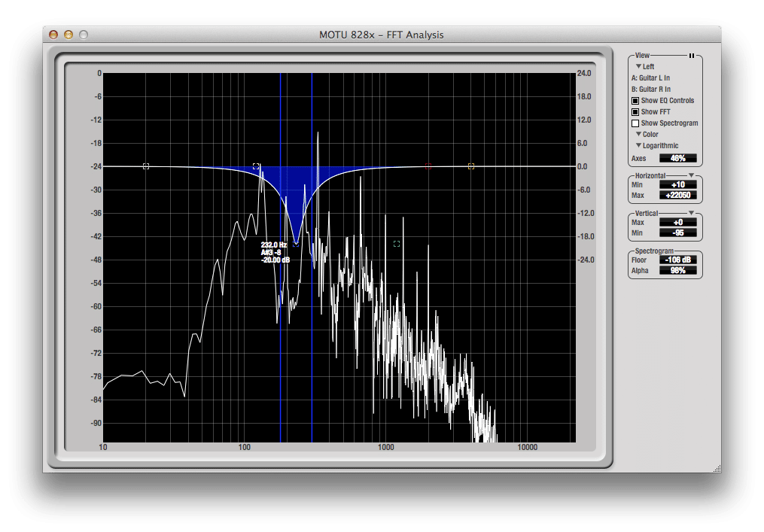Click the Spectrogram Alpha 98% field
Image resolution: width=764 pixels, height=532 pixels.
pyautogui.click(x=677, y=270)
